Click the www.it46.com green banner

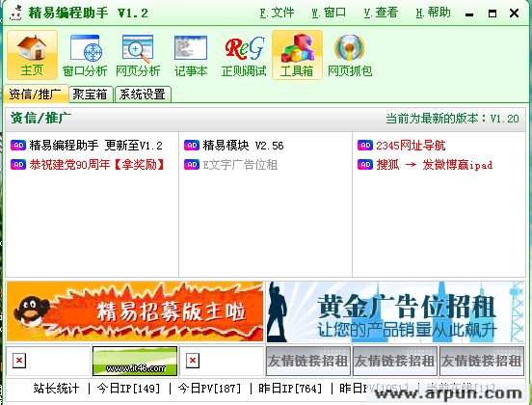coord(135,361)
